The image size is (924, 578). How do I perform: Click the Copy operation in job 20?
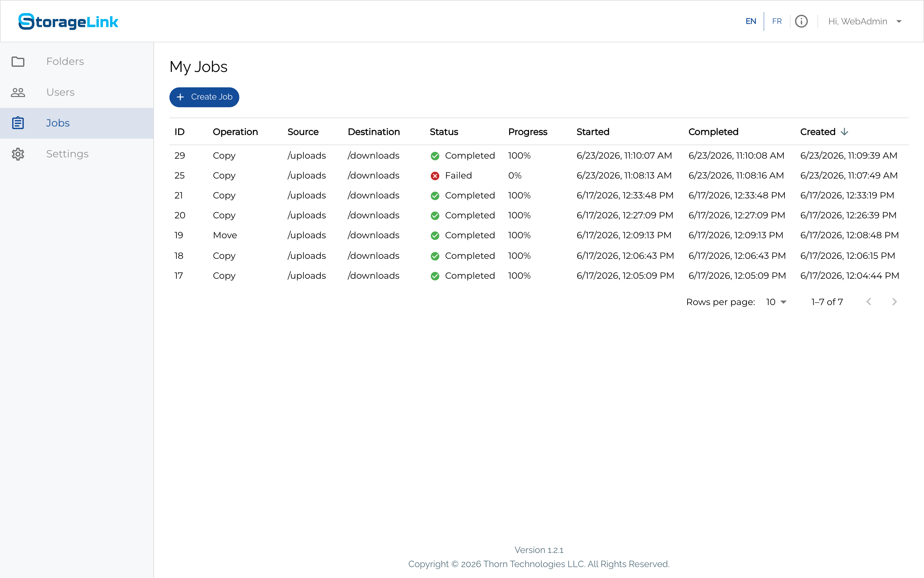tap(224, 215)
